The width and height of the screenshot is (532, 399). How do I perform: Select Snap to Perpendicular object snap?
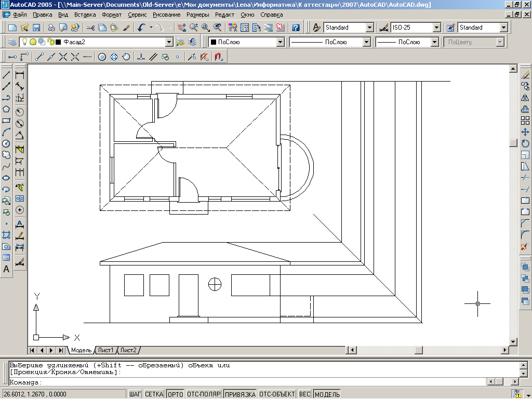pyautogui.click(x=141, y=57)
